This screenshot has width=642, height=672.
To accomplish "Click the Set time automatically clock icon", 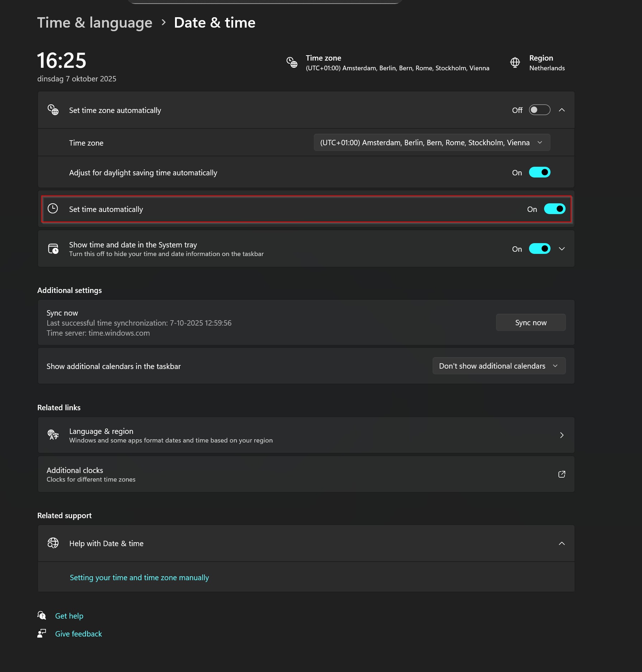I will tap(53, 209).
